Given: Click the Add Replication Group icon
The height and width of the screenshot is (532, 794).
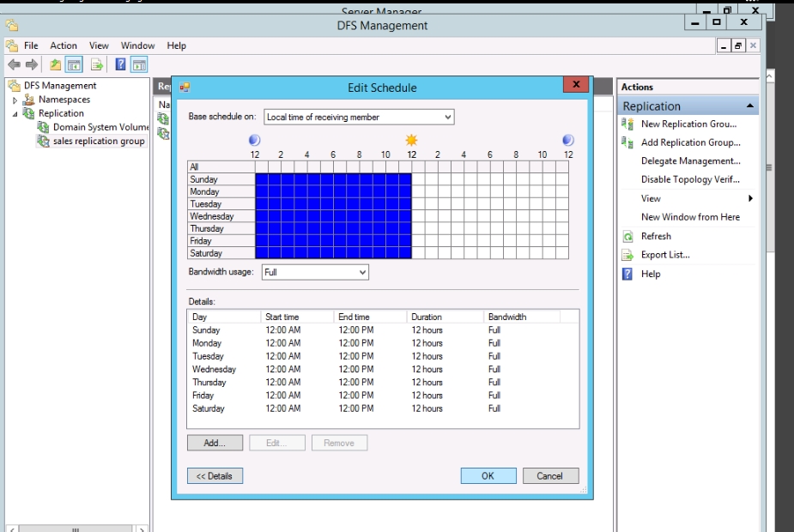Looking at the screenshot, I should (627, 143).
